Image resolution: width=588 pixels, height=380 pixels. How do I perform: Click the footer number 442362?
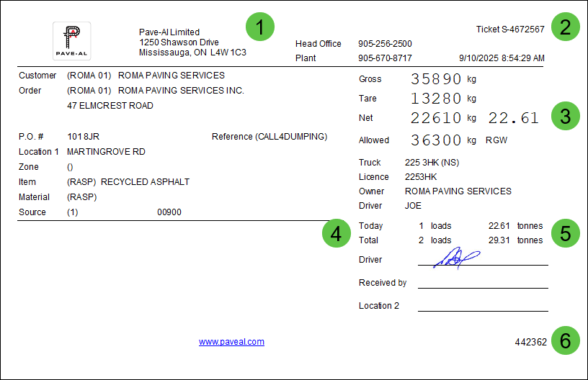pyautogui.click(x=530, y=342)
